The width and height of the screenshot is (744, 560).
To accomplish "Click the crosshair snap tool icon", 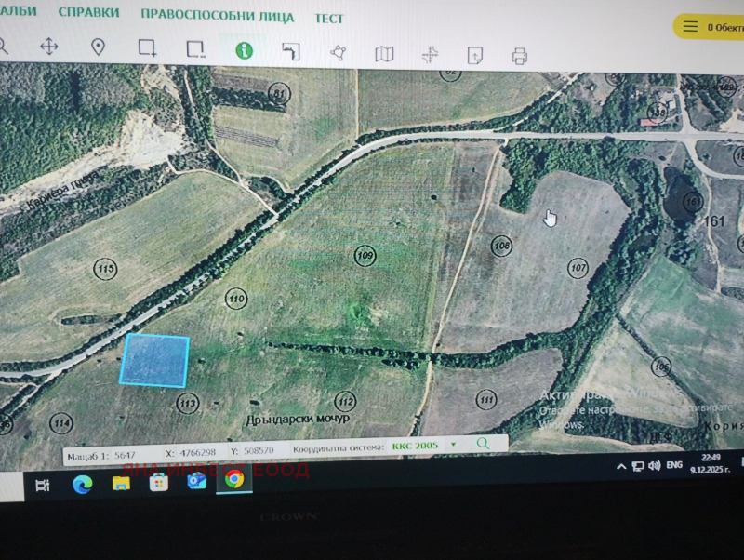I will [430, 55].
